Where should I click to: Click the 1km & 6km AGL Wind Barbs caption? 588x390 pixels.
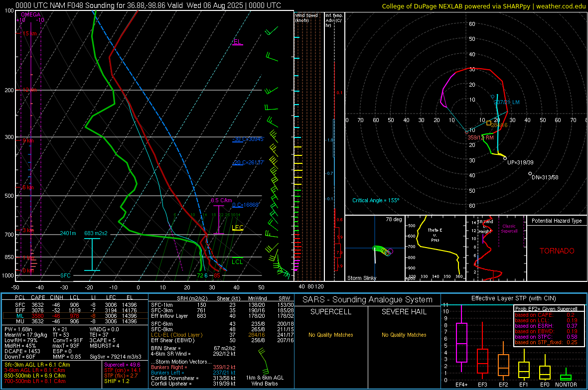(x=265, y=381)
